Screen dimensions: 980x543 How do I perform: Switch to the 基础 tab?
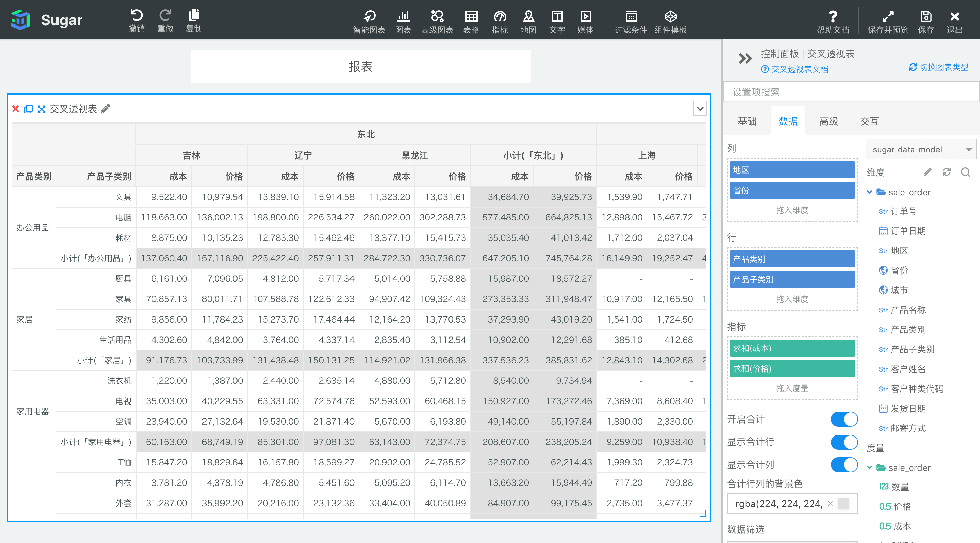747,121
